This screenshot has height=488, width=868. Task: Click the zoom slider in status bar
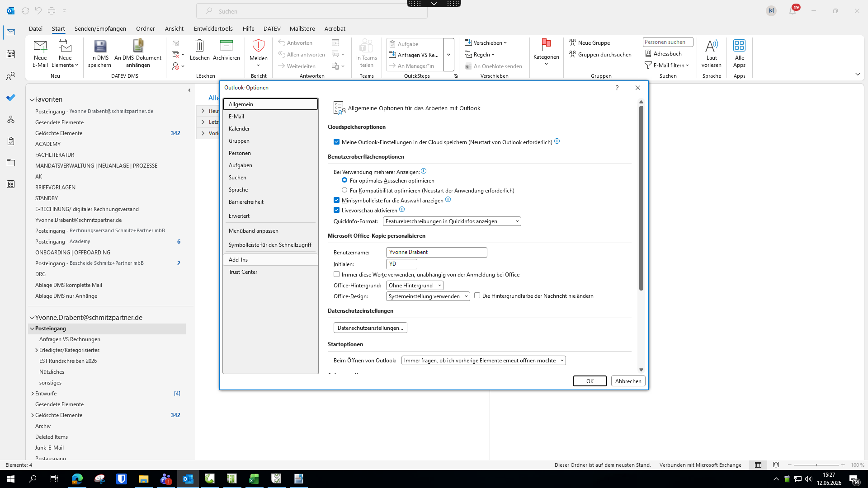[x=816, y=465]
